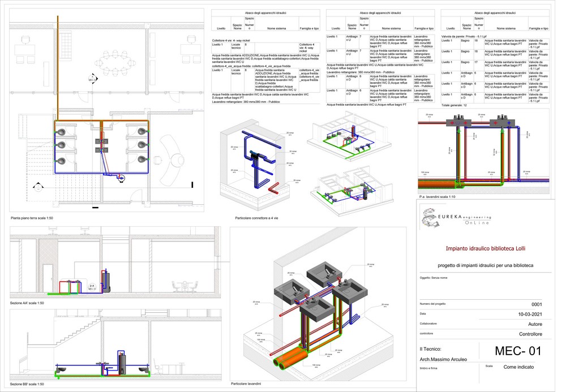
Task: Select caption "Sezione BB' scala 1:50"
Action: tap(27, 384)
